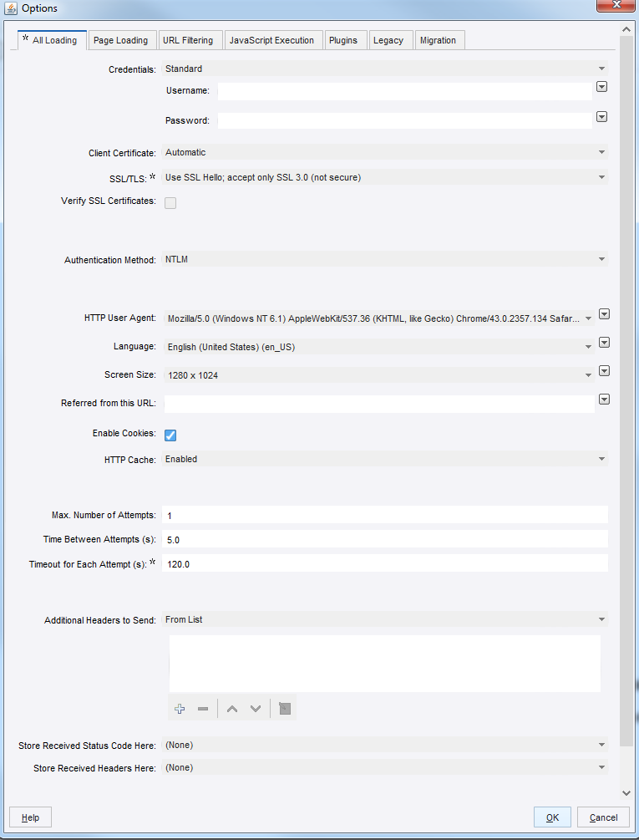Click the option arrow button beside Username
Image resolution: width=639 pixels, height=840 pixels.
[x=601, y=87]
